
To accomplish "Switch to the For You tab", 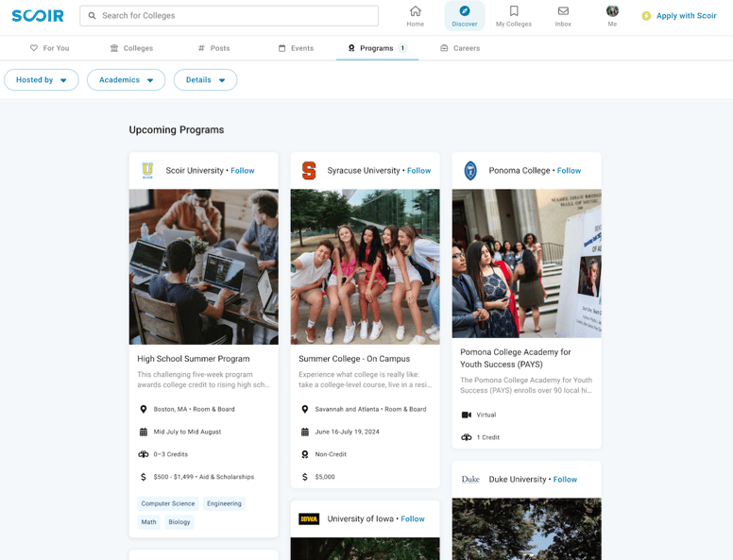I will point(49,48).
